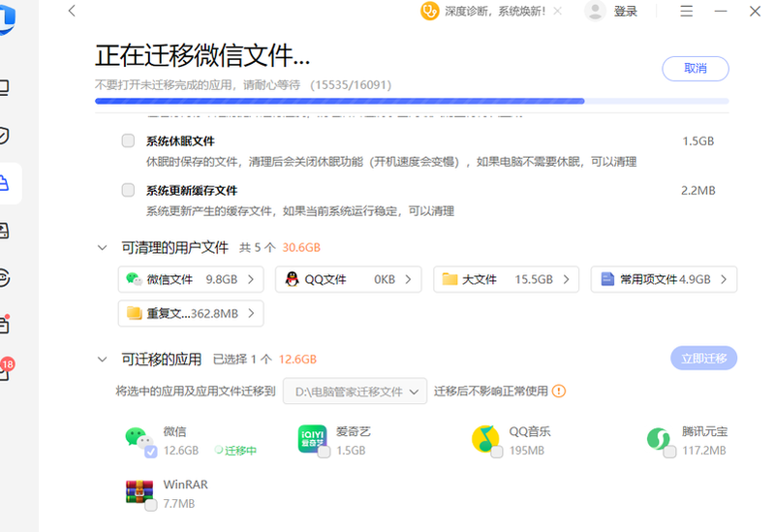This screenshot has width=774, height=532.
Task: Click the gray user avatar icon
Action: tap(595, 11)
